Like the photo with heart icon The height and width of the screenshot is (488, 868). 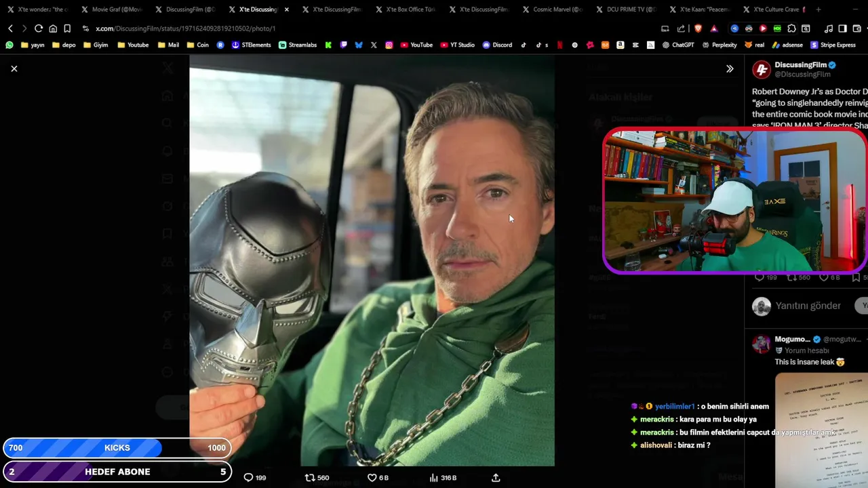(378, 478)
